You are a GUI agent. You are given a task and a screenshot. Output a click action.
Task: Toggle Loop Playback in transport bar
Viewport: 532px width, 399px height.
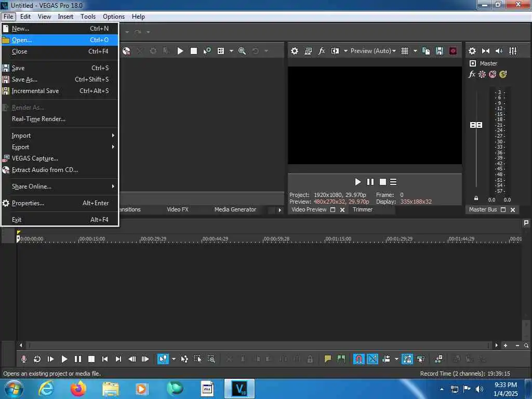[37, 359]
